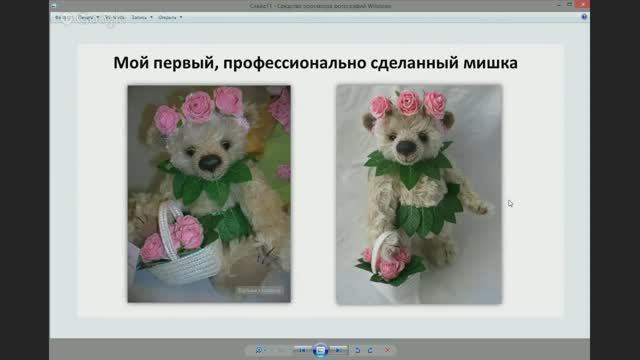Delete the photo with red X
640x360 pixels.
pos(387,350)
